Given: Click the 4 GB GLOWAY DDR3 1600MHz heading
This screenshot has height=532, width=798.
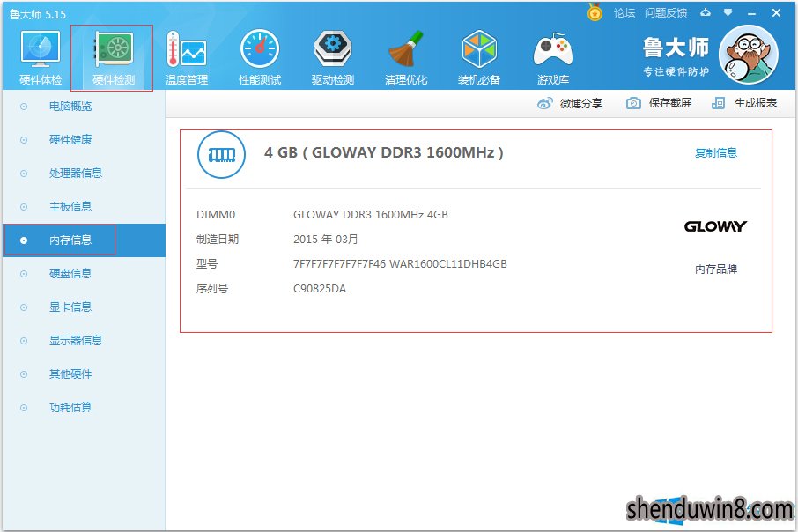Looking at the screenshot, I should click(x=384, y=152).
